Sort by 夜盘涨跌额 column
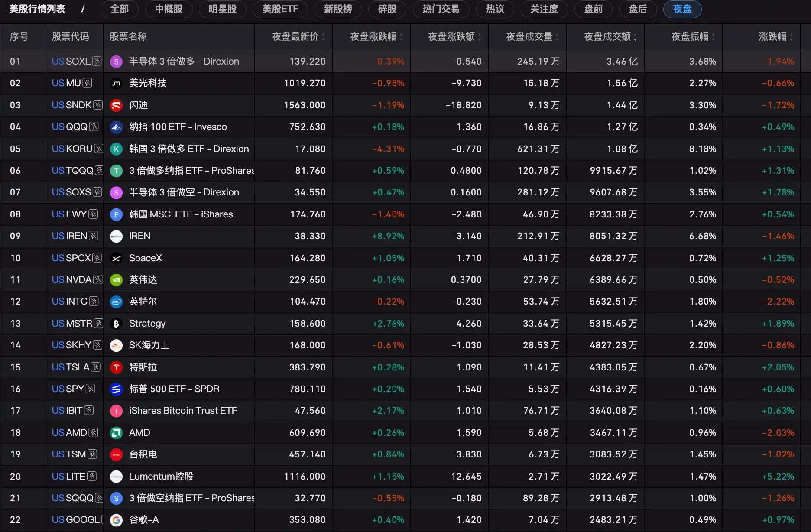Image resolution: width=811 pixels, height=532 pixels. [454, 37]
